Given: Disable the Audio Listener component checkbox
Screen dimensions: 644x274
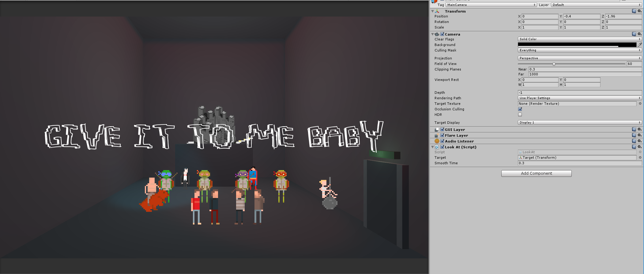Looking at the screenshot, I should point(442,141).
